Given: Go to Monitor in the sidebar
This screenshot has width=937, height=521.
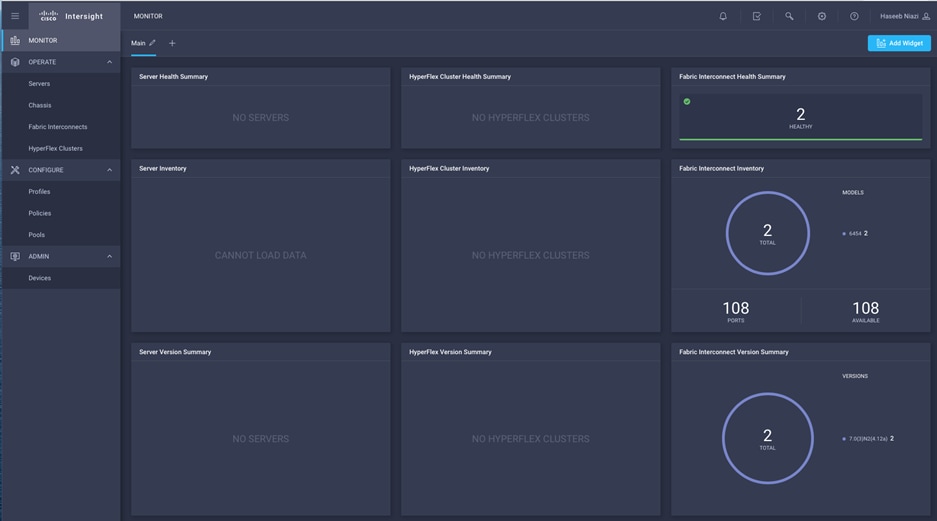Looking at the screenshot, I should tap(61, 40).
